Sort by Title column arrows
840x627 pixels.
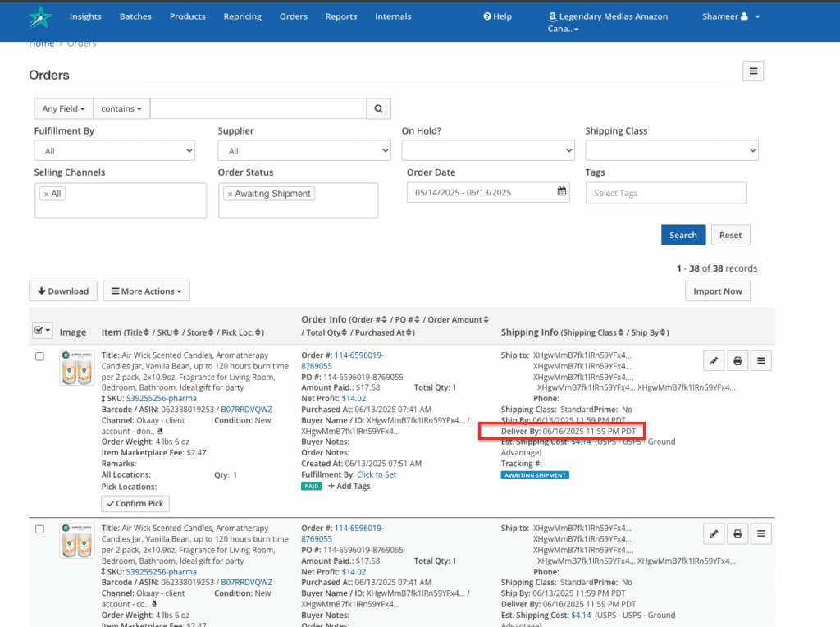[147, 333]
